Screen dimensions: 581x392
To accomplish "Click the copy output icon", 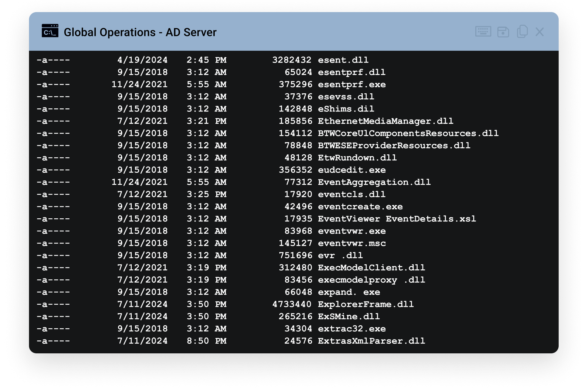I will (522, 32).
